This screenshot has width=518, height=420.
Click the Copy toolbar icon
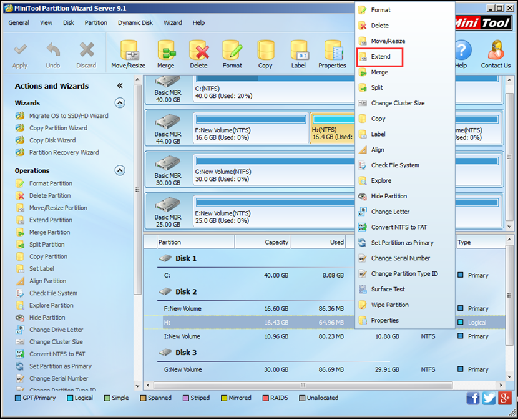click(265, 51)
